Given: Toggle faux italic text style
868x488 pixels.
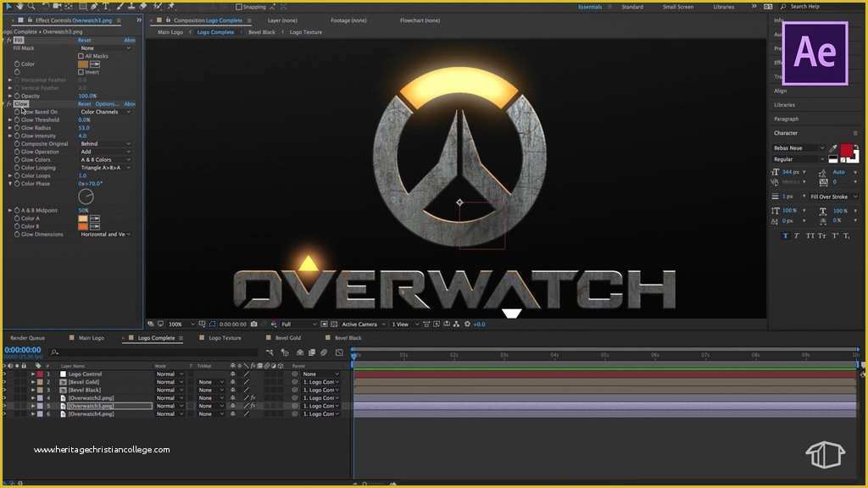Looking at the screenshot, I should [x=797, y=236].
